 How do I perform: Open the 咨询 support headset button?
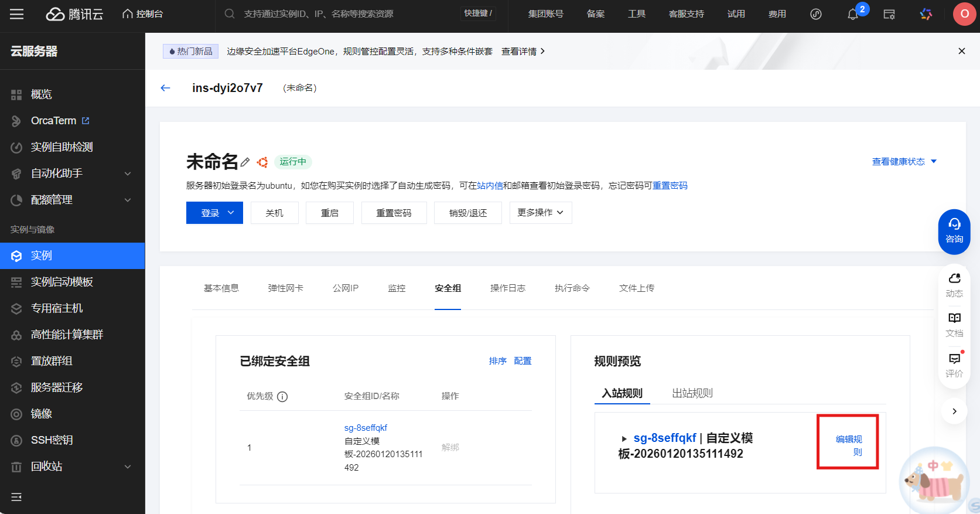[954, 232]
